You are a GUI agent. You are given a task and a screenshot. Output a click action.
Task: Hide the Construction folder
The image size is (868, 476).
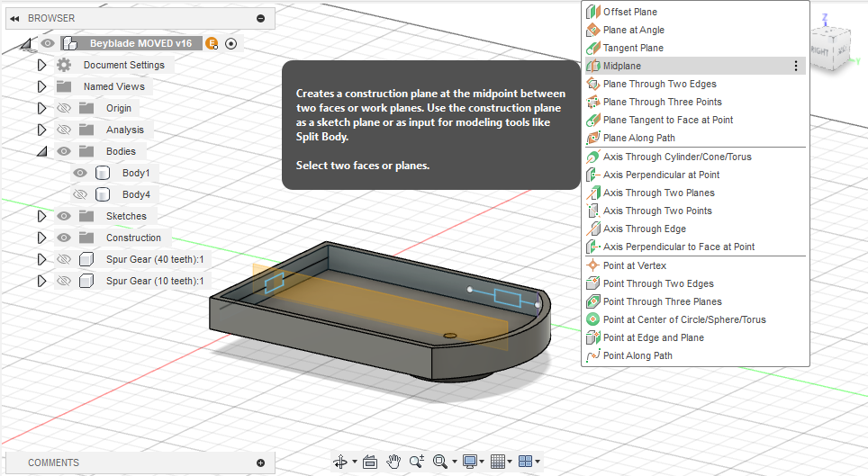(64, 238)
